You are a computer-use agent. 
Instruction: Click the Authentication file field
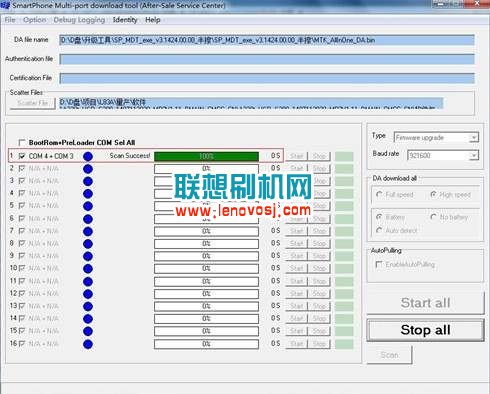[x=267, y=59]
